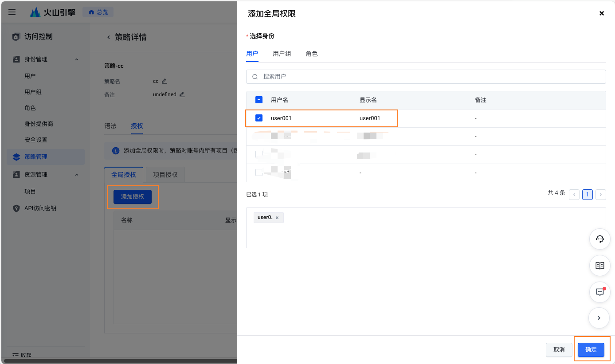Edit the undefined remark
Viewport: 615px width, 364px height.
click(x=182, y=94)
